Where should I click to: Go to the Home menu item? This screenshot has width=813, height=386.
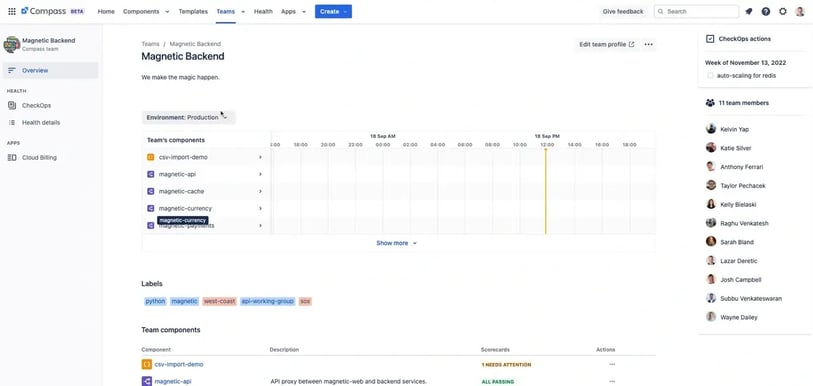tap(106, 11)
